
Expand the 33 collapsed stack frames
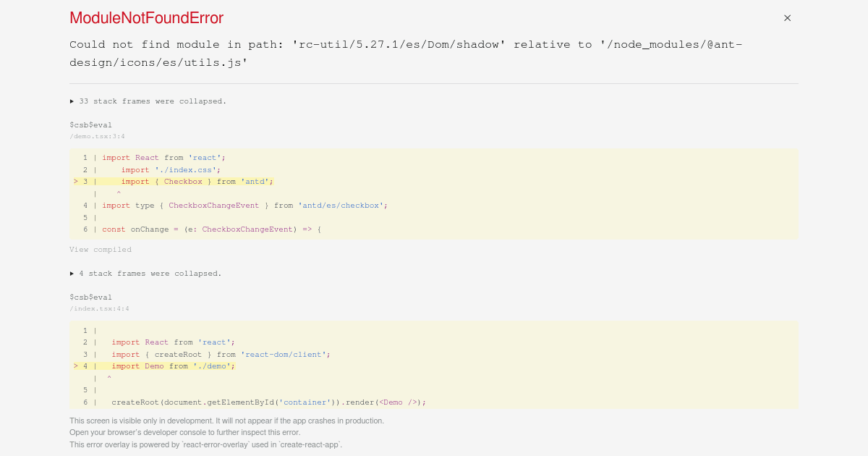click(148, 101)
